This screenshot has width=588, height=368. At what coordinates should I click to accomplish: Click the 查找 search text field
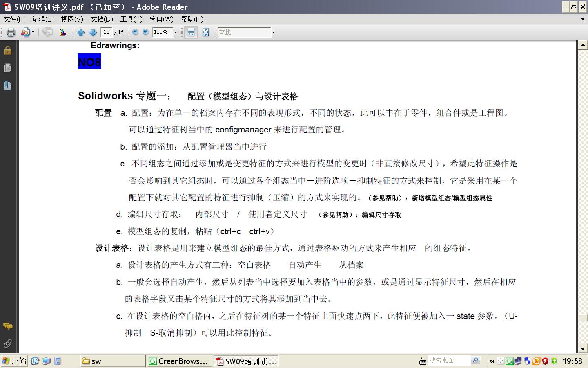click(x=244, y=32)
